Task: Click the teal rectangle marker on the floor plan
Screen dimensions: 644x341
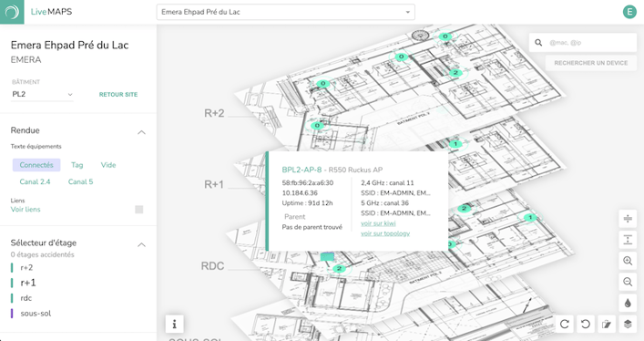Action: [x=327, y=257]
